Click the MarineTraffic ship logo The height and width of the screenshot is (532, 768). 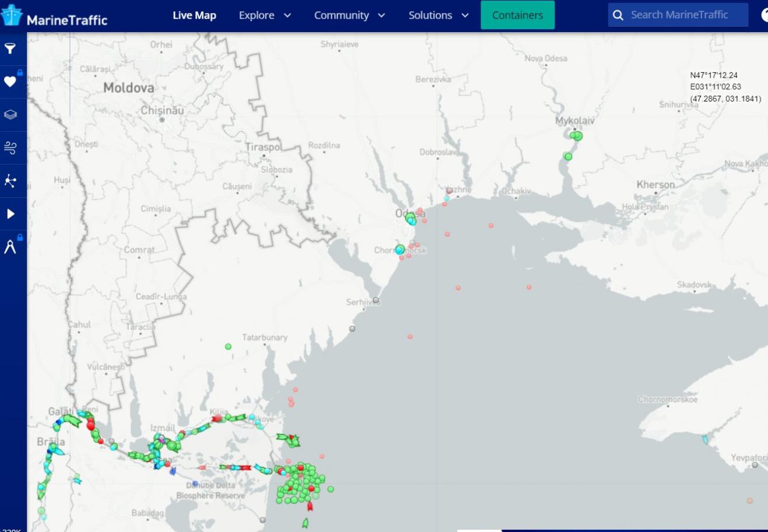click(12, 16)
